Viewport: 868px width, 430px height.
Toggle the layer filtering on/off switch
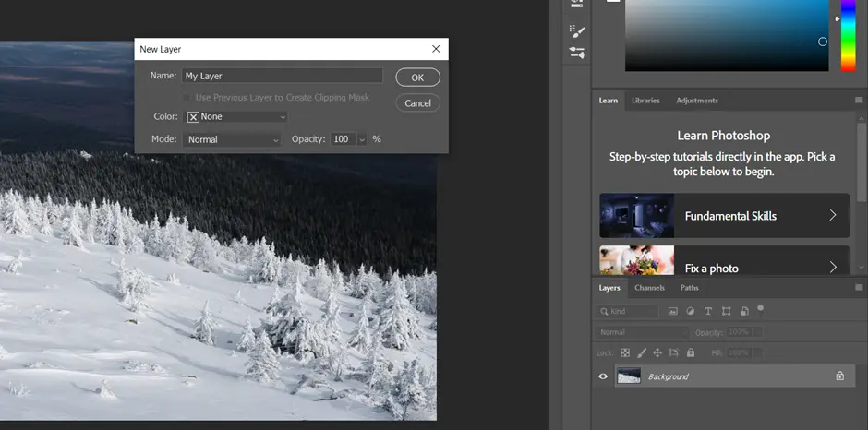tap(761, 307)
